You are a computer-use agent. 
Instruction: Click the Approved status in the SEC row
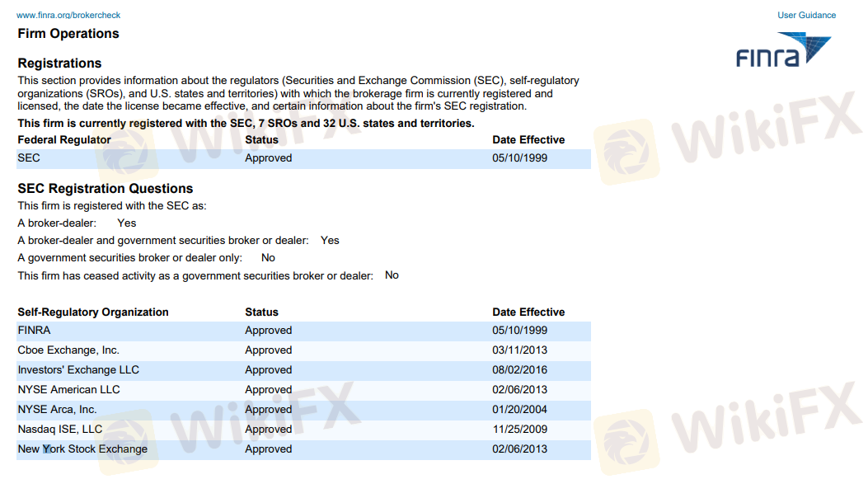[269, 157]
